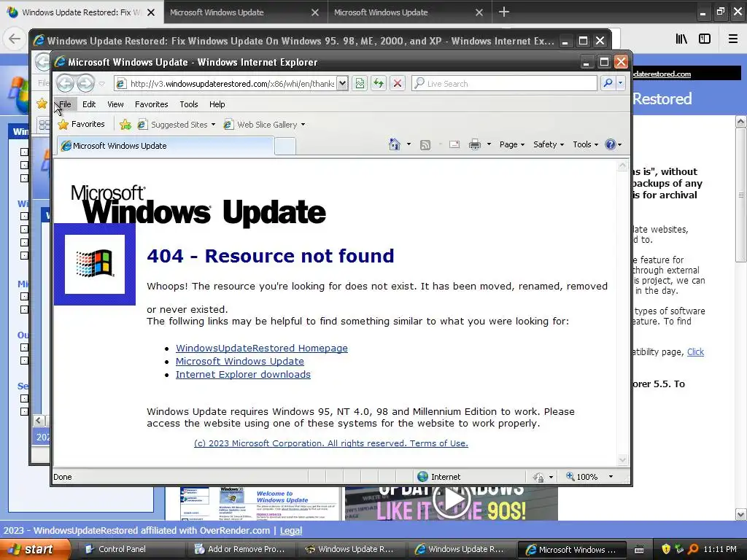Open the File menu
This screenshot has height=560, width=747.
coord(65,104)
